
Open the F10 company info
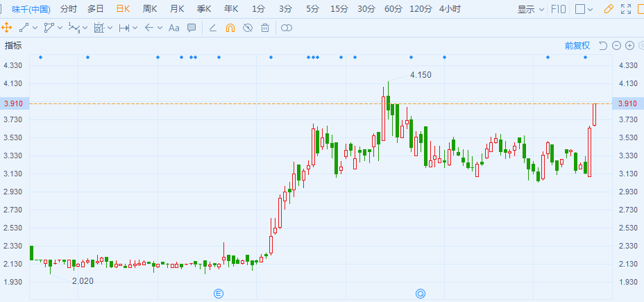click(558, 9)
